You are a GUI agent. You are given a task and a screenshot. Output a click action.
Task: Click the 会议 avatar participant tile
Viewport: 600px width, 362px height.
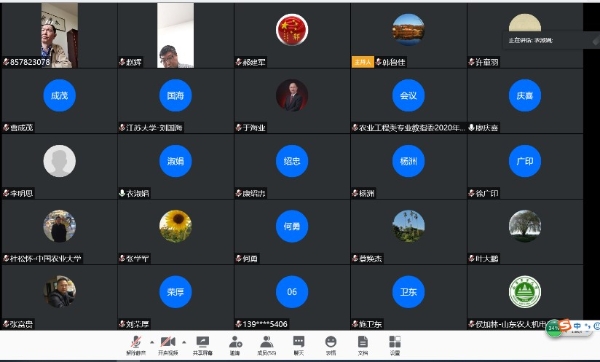click(408, 101)
